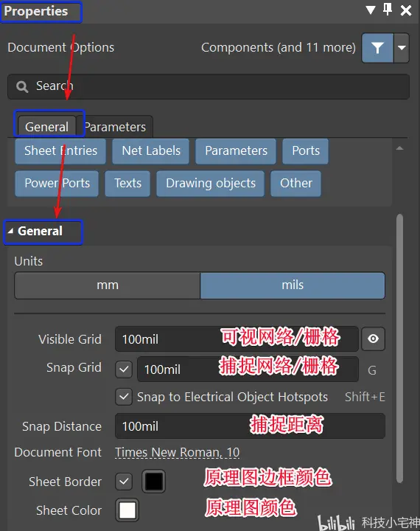Toggle the Other filter button
The image size is (420, 531).
pyautogui.click(x=295, y=184)
